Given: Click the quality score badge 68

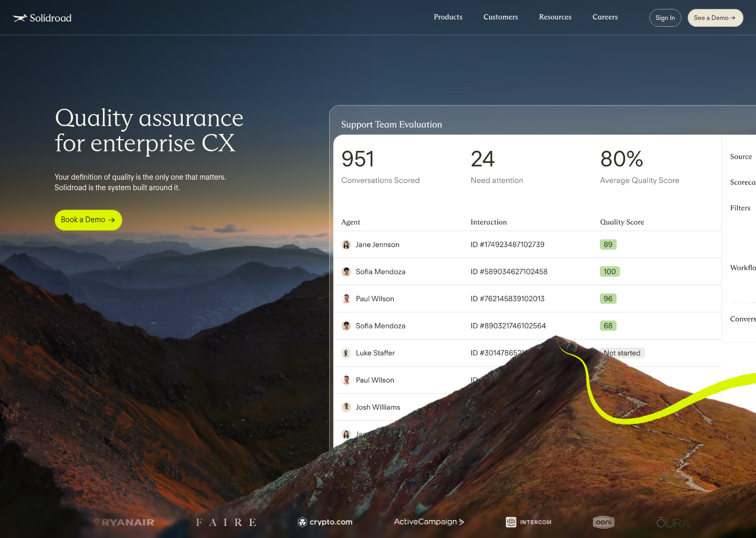Looking at the screenshot, I should click(608, 326).
